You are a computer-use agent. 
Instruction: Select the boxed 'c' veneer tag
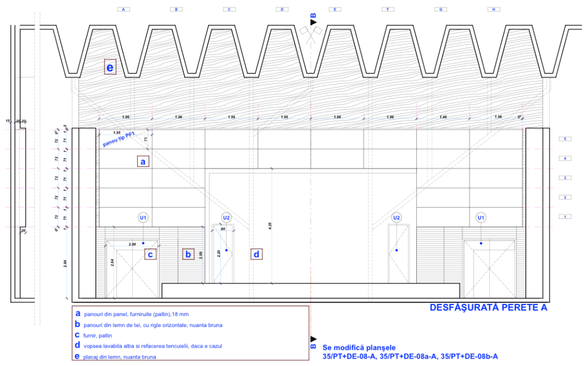[150, 254]
